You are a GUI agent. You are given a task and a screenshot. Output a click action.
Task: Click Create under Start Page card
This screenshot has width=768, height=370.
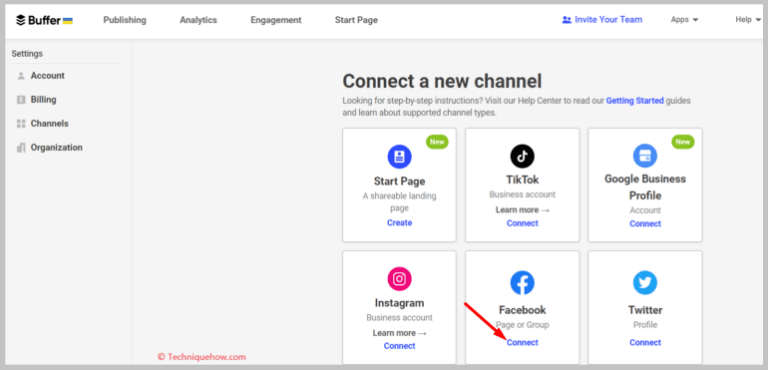(400, 223)
